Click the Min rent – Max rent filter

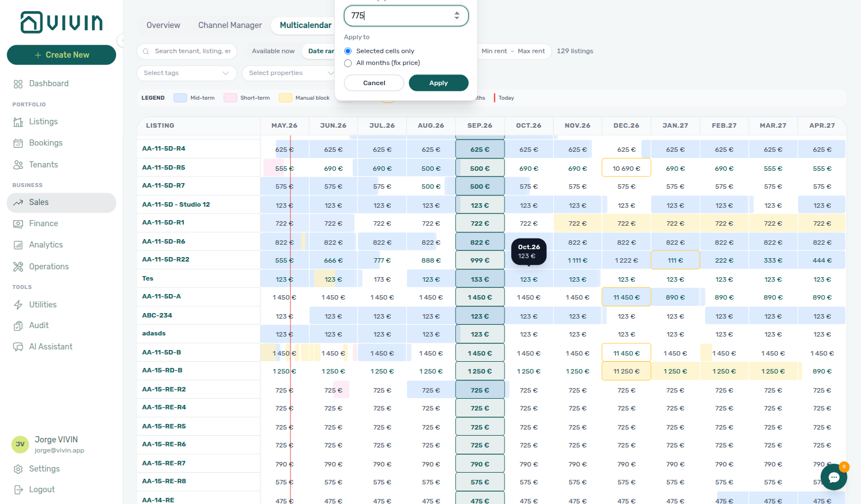click(513, 51)
